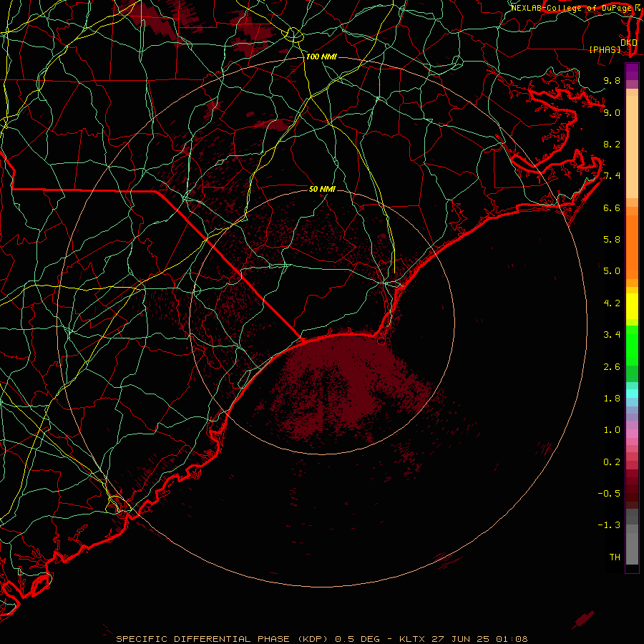Screen dimensions: 644x644
Task: Pick the bright green swatch beside 3.4
Action: point(632,344)
